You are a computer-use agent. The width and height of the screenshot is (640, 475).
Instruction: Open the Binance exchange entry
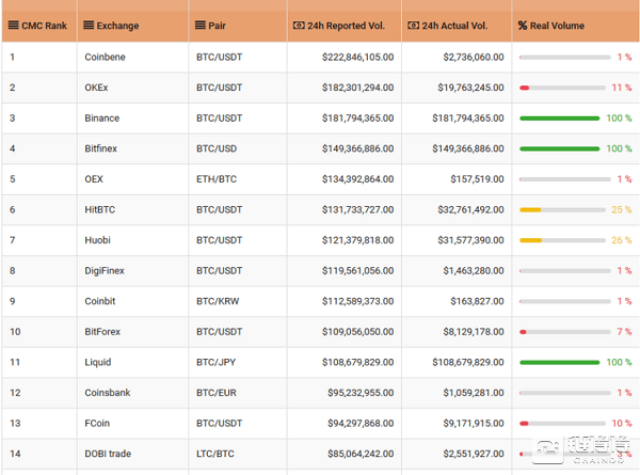click(x=102, y=118)
